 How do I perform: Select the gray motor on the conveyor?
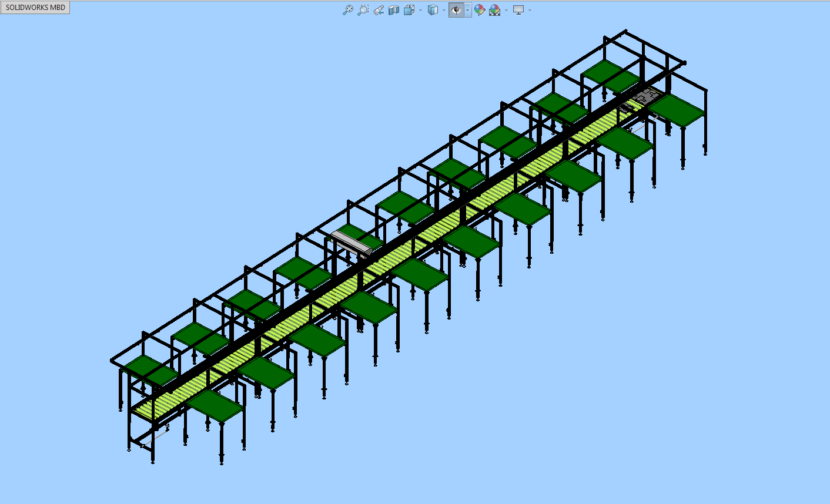(x=351, y=243)
